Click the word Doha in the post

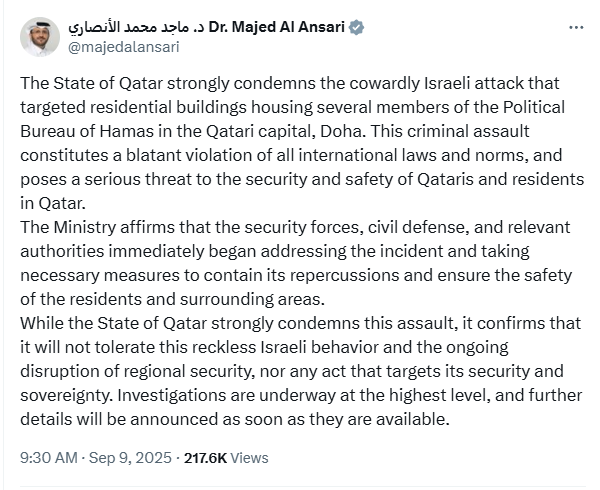tap(341, 131)
